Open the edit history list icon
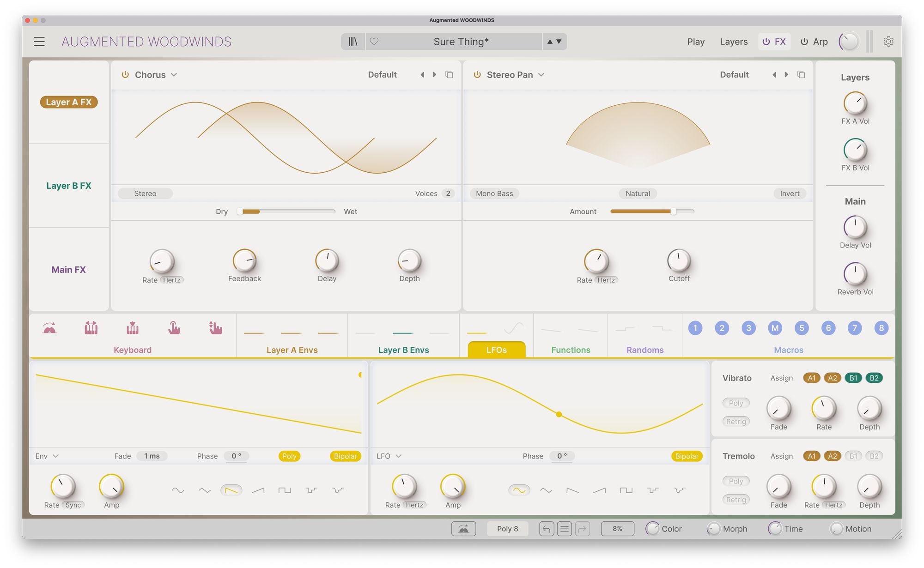924x568 pixels. [564, 529]
